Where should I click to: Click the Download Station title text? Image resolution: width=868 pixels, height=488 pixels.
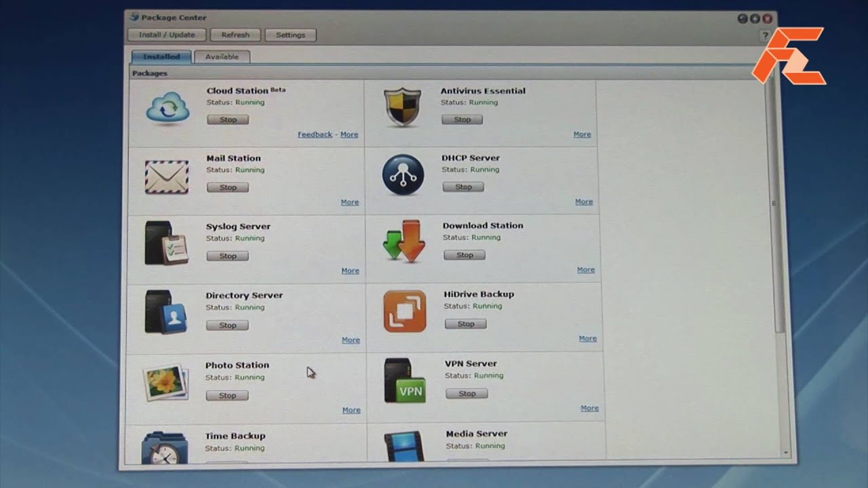tap(483, 226)
